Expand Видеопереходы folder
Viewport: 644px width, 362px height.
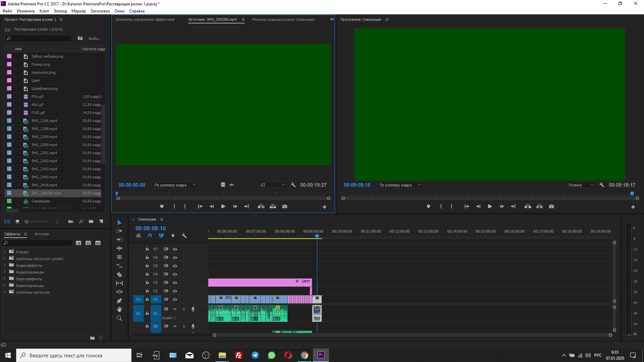click(x=5, y=285)
